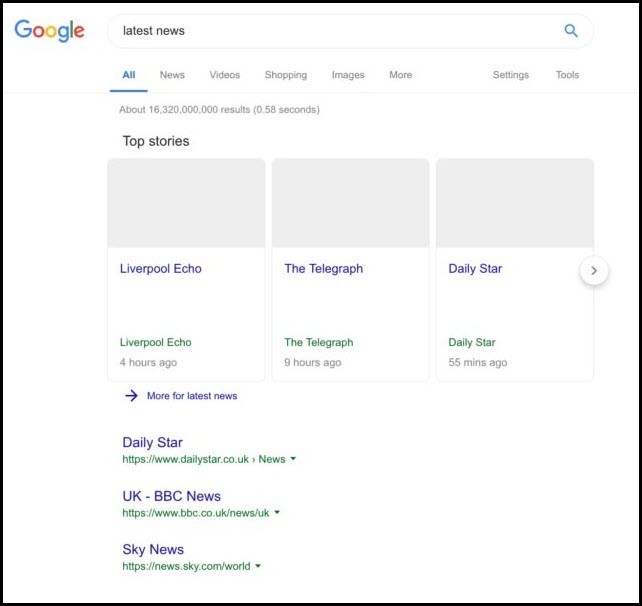The image size is (642, 606).
Task: Open the Liverpool Echo story thumbnail
Action: tap(186, 203)
